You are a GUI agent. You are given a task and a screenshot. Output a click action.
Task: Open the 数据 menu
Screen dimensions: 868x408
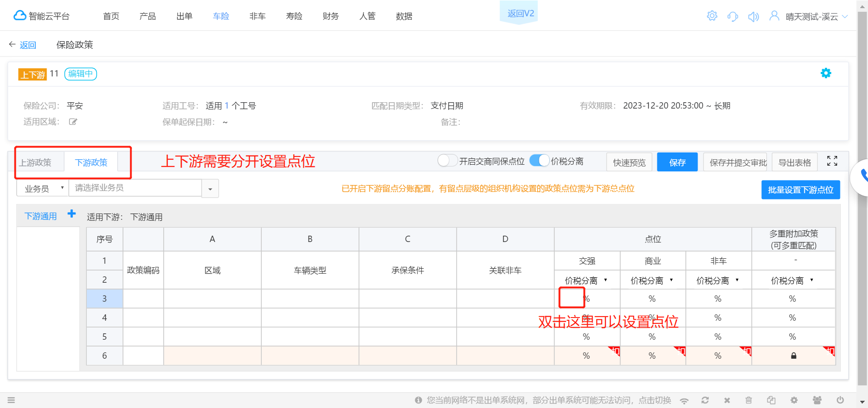click(x=404, y=16)
